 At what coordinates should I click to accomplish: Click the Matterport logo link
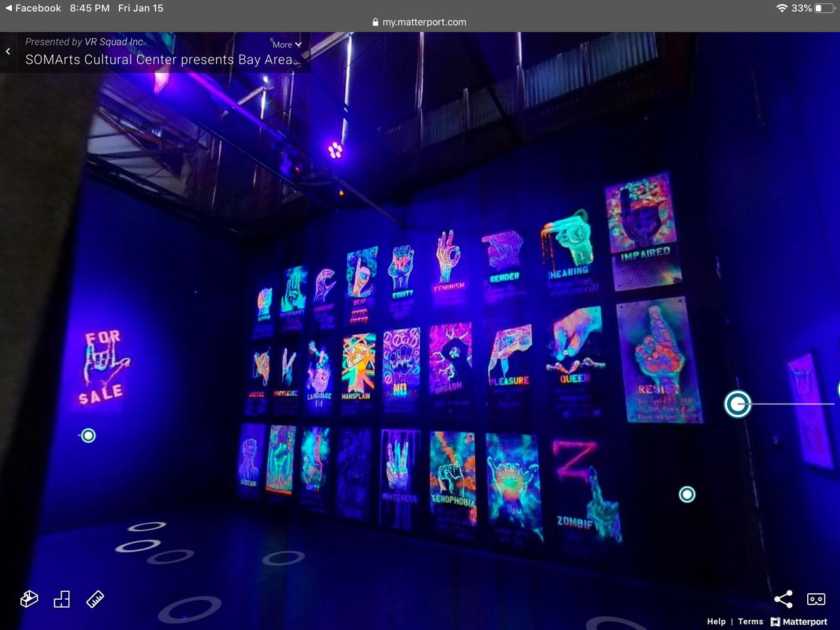click(x=799, y=621)
